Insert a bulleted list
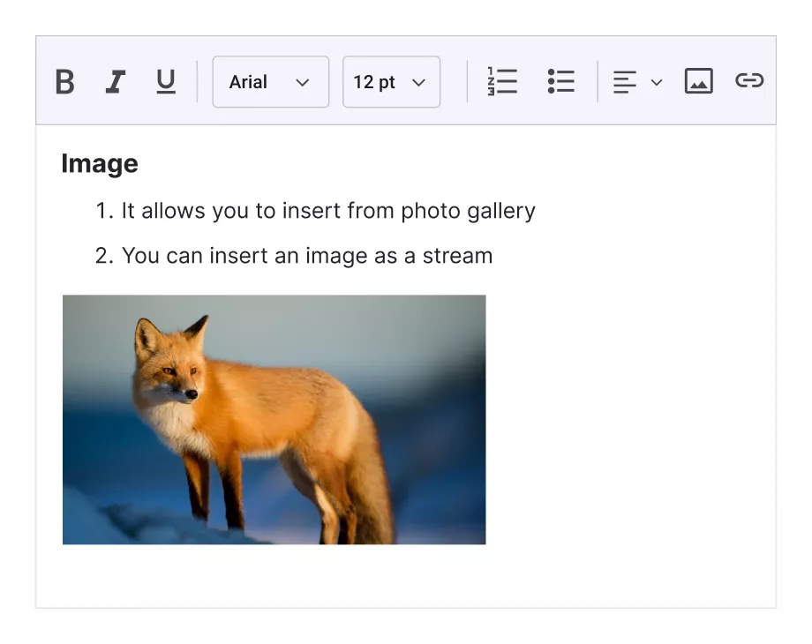812x644 pixels. [561, 81]
